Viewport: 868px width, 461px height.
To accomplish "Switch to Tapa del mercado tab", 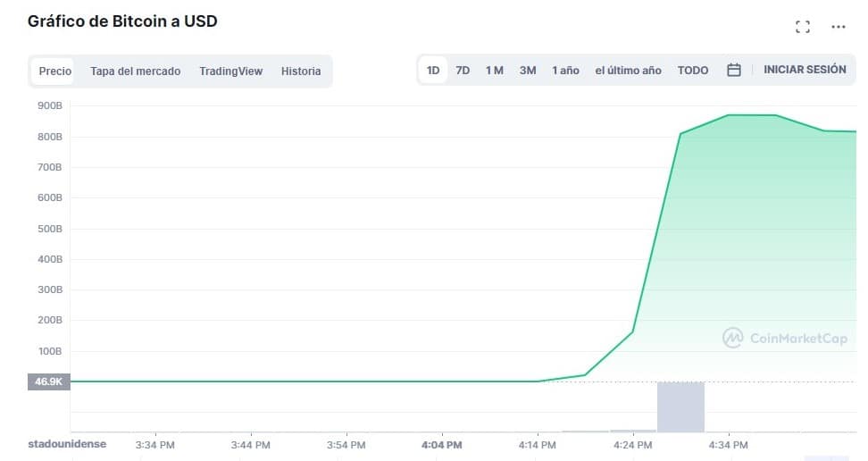I will [x=136, y=71].
